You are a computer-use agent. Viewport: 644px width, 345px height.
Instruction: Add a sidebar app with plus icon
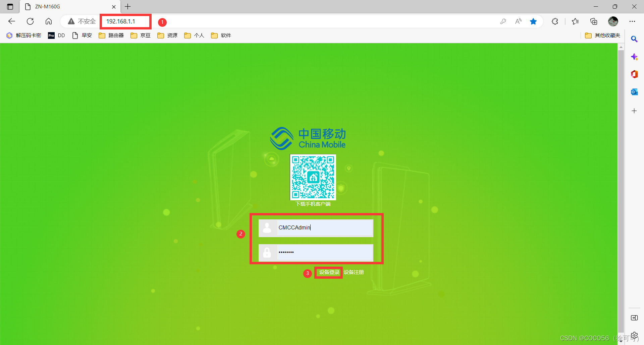[634, 111]
